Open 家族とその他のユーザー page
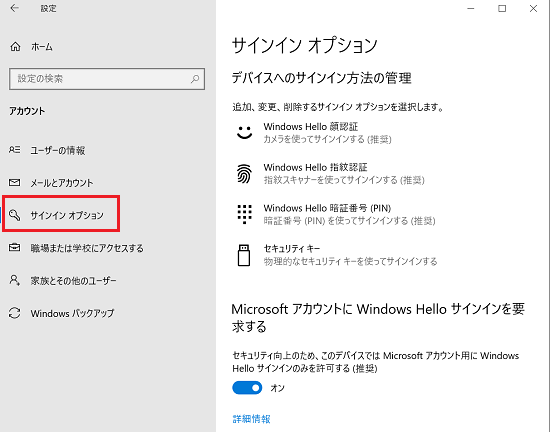This screenshot has width=550, height=432. coord(73,281)
